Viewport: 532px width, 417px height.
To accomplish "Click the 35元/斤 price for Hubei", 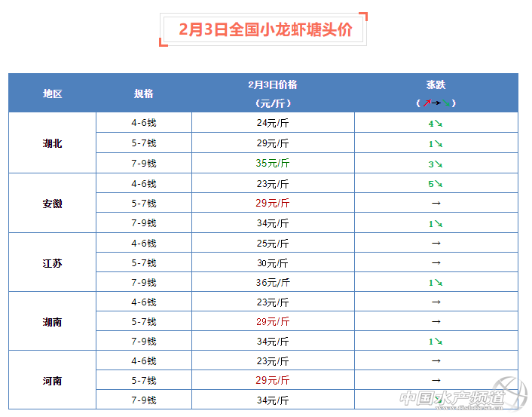I will pyautogui.click(x=273, y=163).
